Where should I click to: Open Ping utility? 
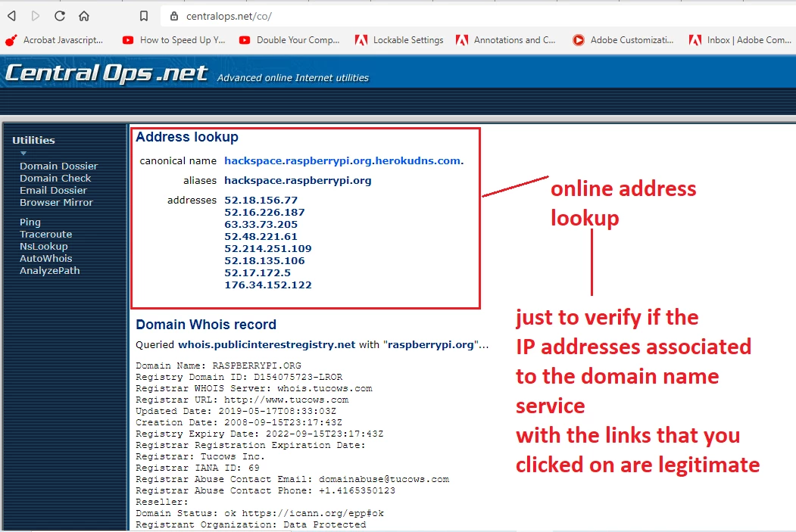30,222
